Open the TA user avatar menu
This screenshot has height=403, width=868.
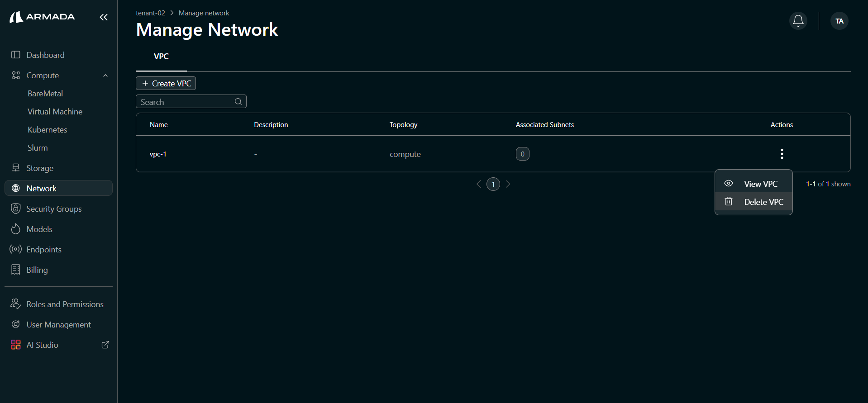pos(839,21)
